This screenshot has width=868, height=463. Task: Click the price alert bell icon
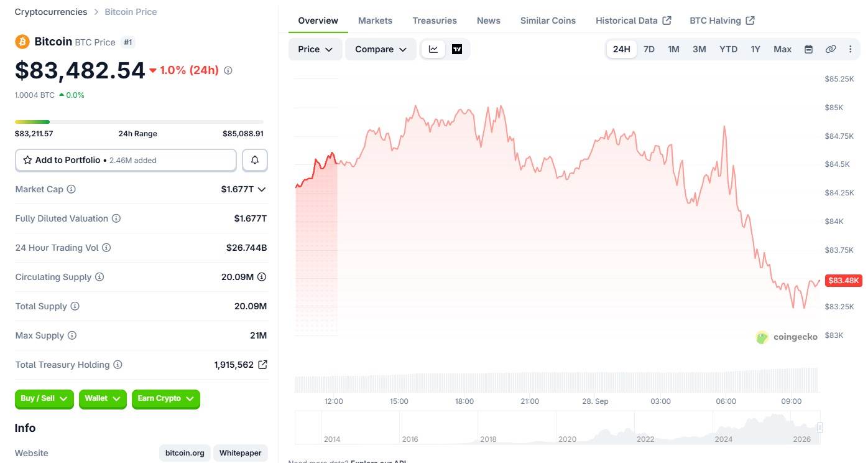coord(255,160)
